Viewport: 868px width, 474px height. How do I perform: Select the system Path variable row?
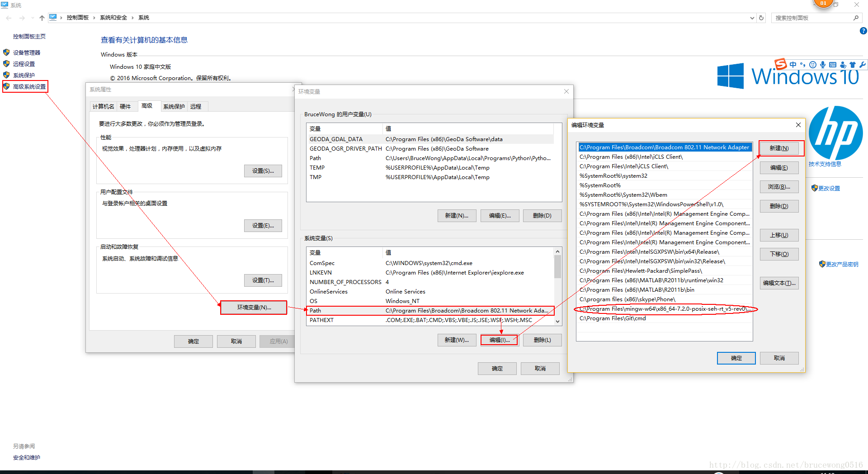click(x=430, y=310)
